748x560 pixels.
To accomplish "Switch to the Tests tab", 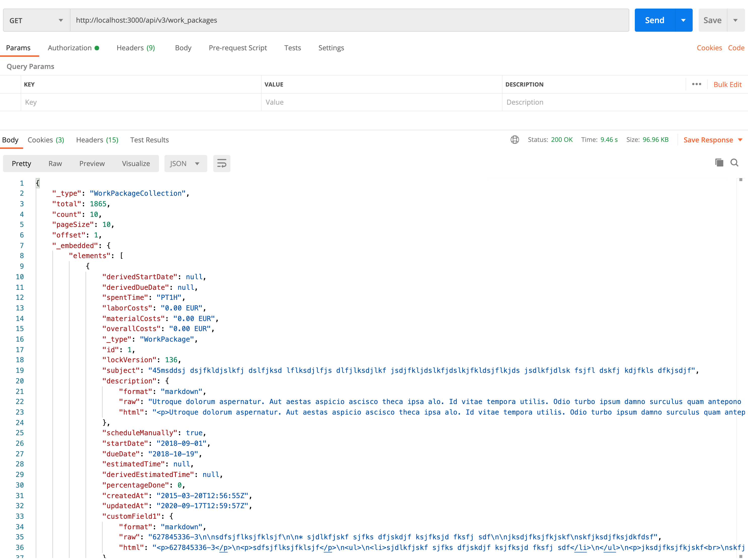I will 292,48.
